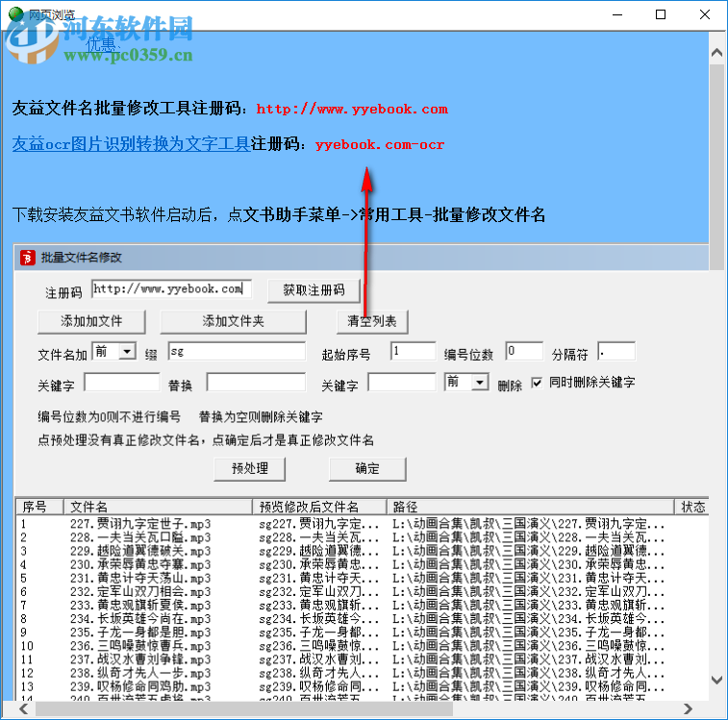728x720 pixels.
Task: Open the 友益ocr图片识别转换为文字工具 link
Action: [x=132, y=144]
